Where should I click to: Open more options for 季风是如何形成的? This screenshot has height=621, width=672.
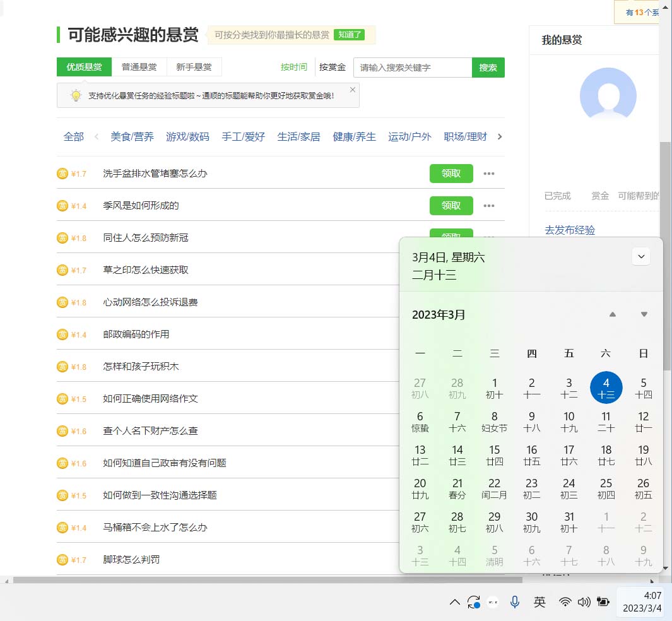click(x=489, y=205)
